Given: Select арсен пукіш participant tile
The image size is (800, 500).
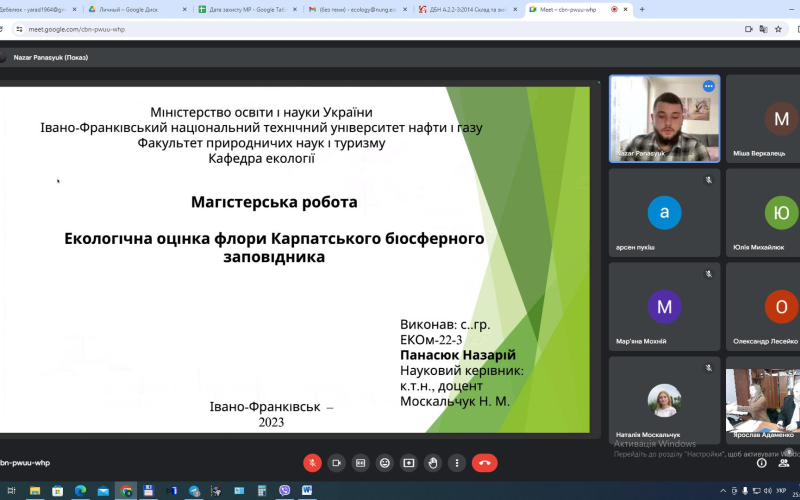Looking at the screenshot, I should 664,213.
